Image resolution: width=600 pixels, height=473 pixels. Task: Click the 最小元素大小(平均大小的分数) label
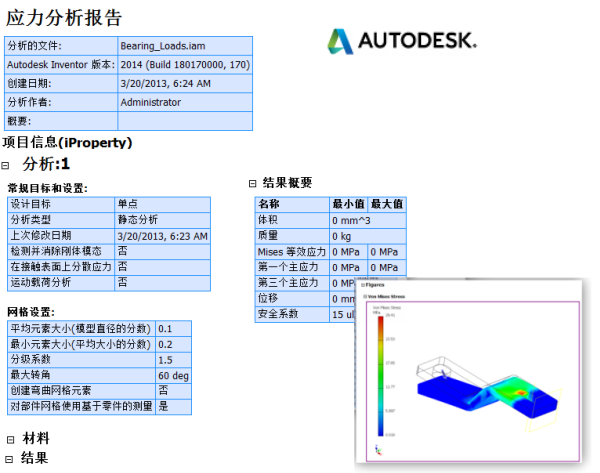80,344
